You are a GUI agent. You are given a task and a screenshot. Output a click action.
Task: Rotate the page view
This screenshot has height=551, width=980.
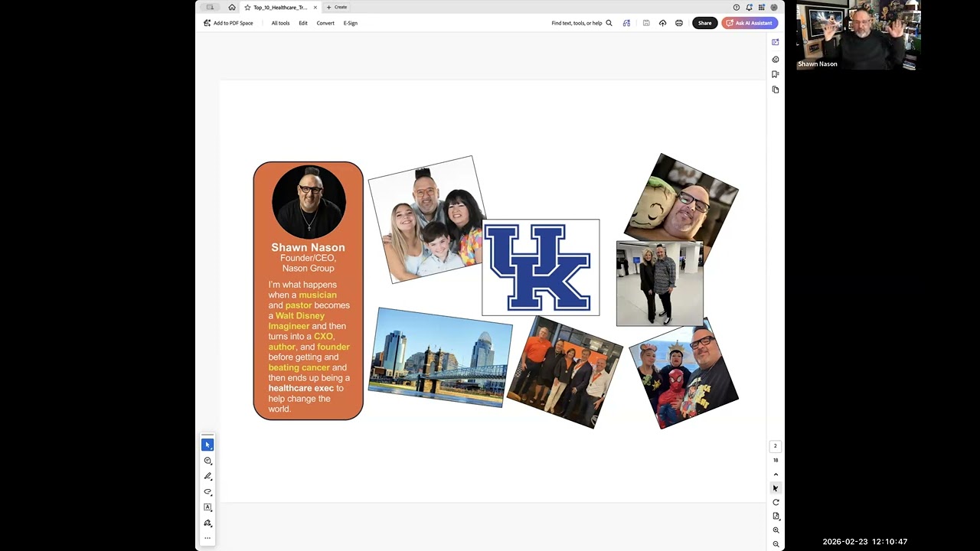776,502
